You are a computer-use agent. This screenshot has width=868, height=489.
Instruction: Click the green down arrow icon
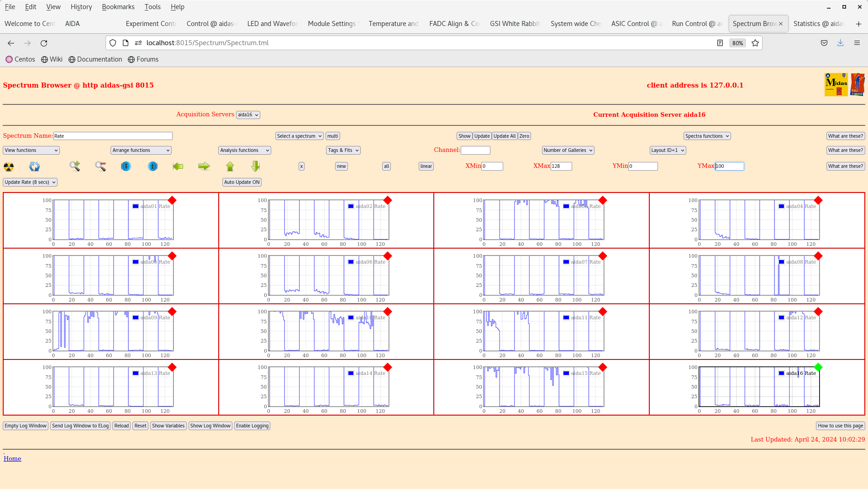[255, 166]
